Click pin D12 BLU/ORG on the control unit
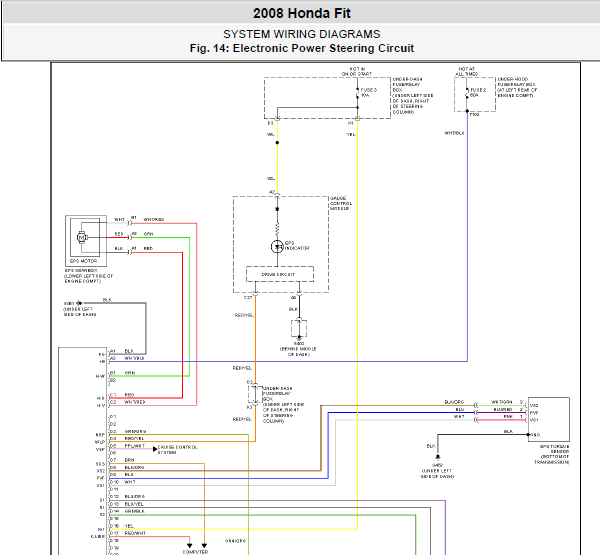 pyautogui.click(x=127, y=497)
